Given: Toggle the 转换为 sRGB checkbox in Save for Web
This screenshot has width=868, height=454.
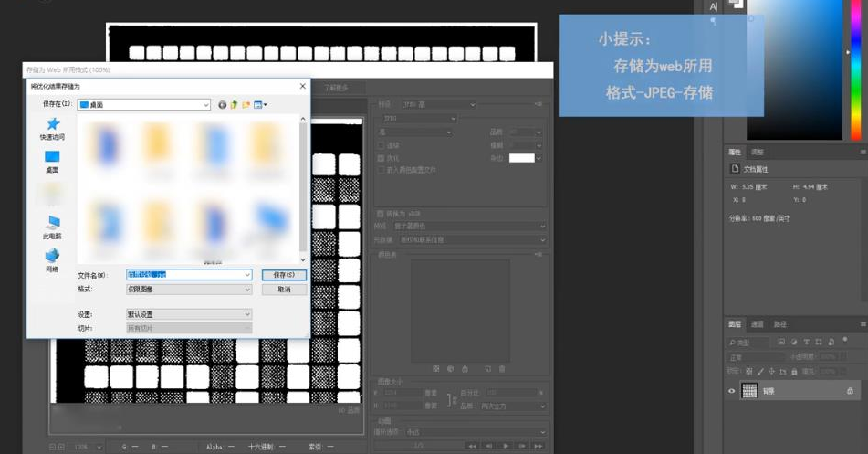Looking at the screenshot, I should [381, 214].
